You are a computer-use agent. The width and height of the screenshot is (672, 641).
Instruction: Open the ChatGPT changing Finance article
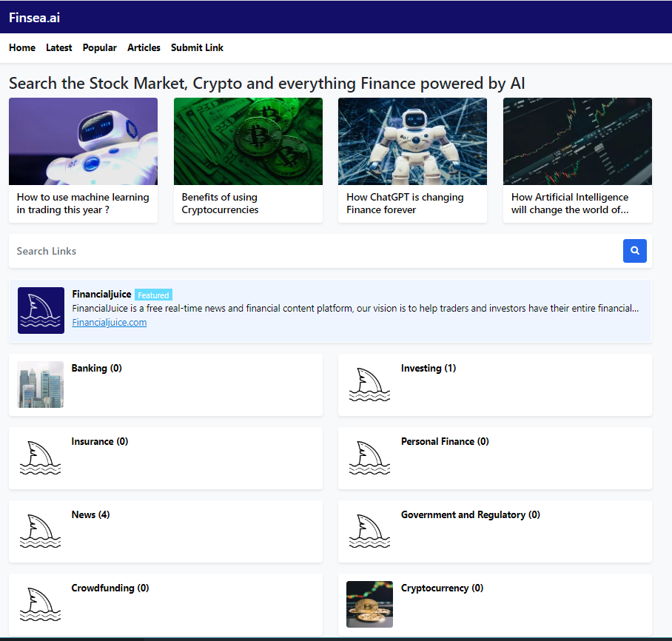click(412, 160)
